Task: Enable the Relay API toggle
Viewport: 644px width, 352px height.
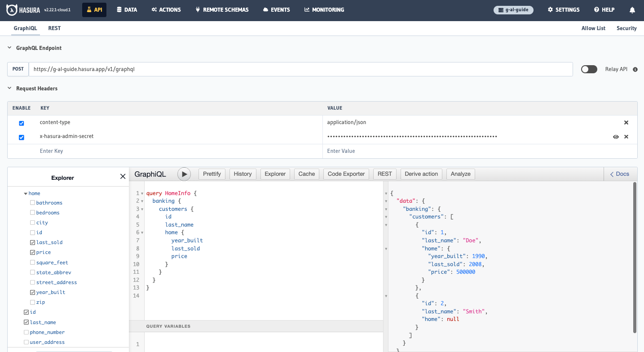Action: tap(589, 69)
